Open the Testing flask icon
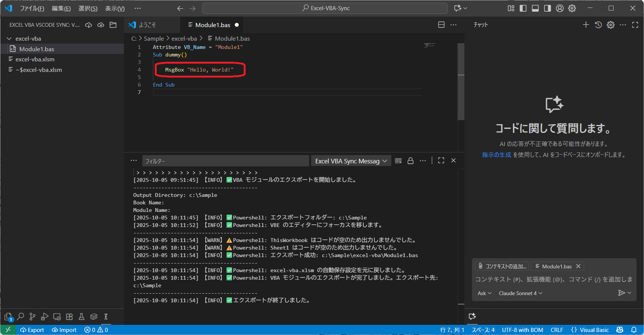 81,317
